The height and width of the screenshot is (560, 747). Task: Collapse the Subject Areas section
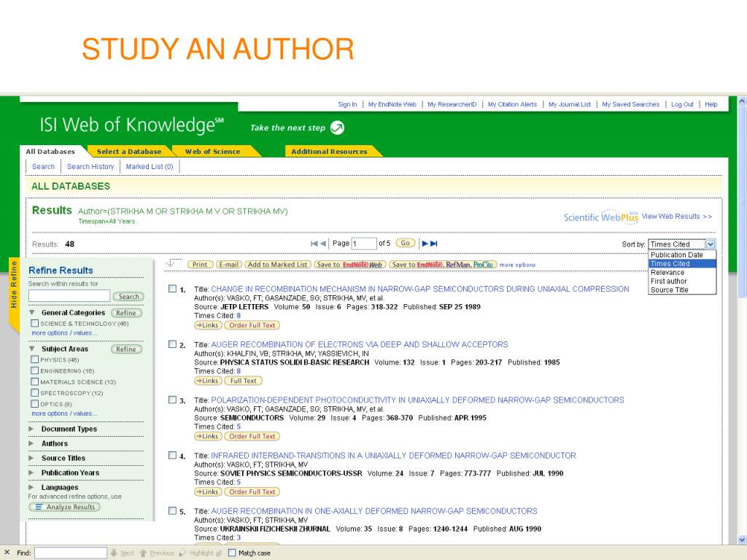32,349
